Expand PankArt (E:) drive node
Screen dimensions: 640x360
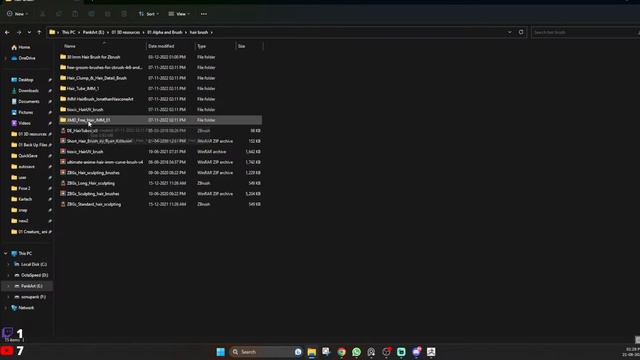pos(8,286)
